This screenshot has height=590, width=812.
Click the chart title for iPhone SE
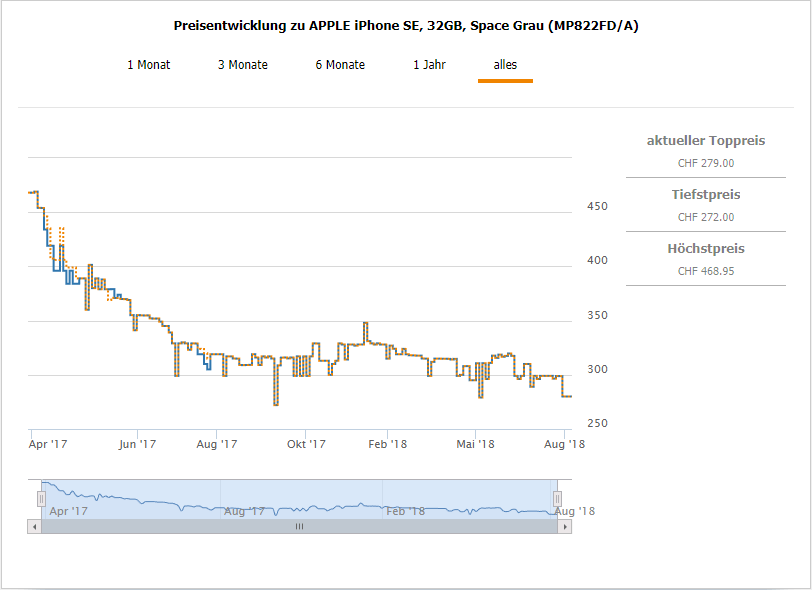406,25
